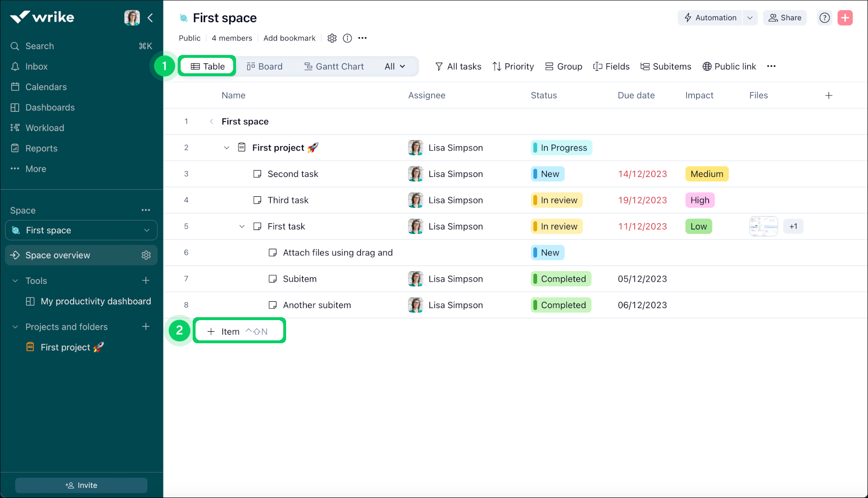Viewport: 868px width, 498px height.
Task: Collapse the First project row
Action: 226,148
